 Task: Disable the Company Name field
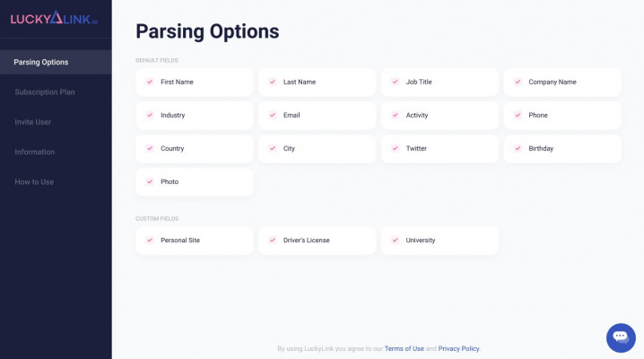click(x=518, y=82)
